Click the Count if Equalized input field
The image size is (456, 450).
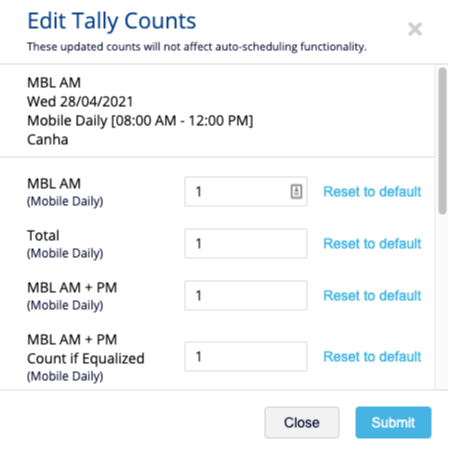click(246, 357)
